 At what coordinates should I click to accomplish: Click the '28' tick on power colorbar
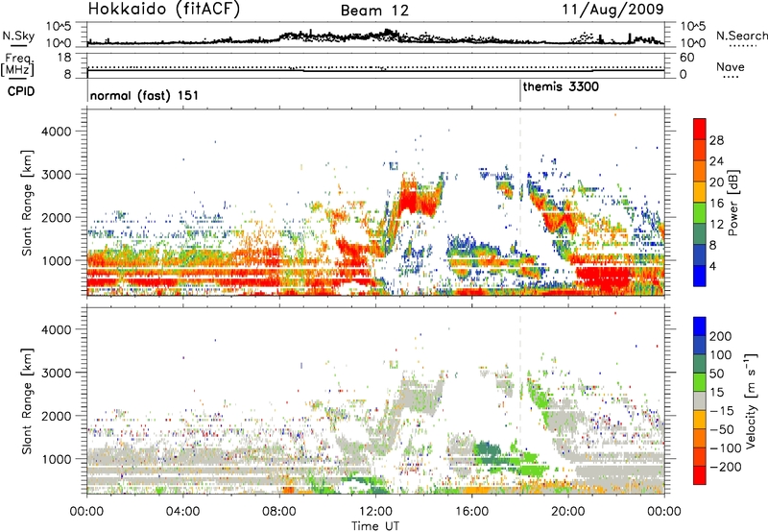click(x=716, y=140)
